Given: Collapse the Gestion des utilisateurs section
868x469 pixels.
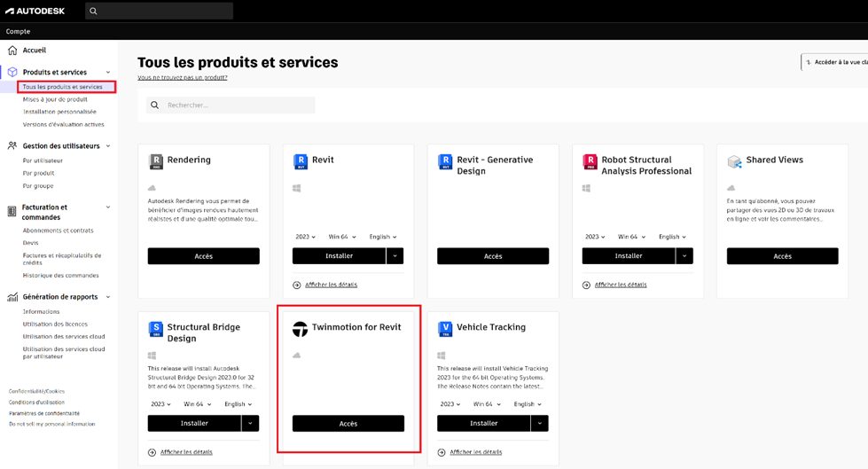Looking at the screenshot, I should (x=108, y=146).
